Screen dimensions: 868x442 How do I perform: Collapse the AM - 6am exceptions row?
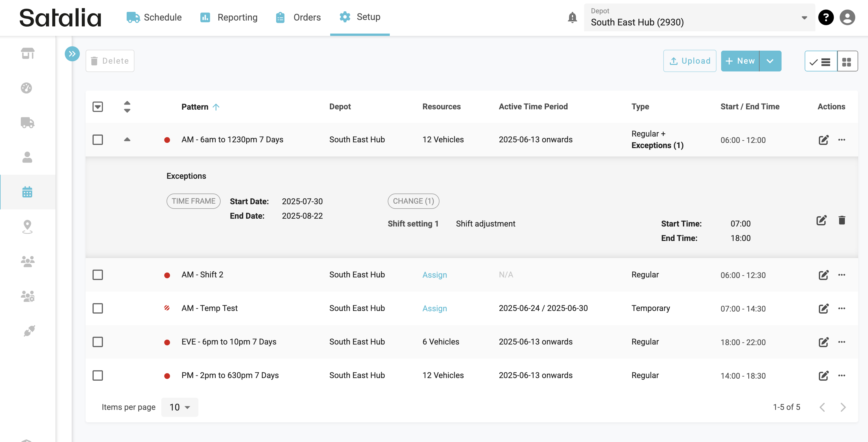[127, 140]
